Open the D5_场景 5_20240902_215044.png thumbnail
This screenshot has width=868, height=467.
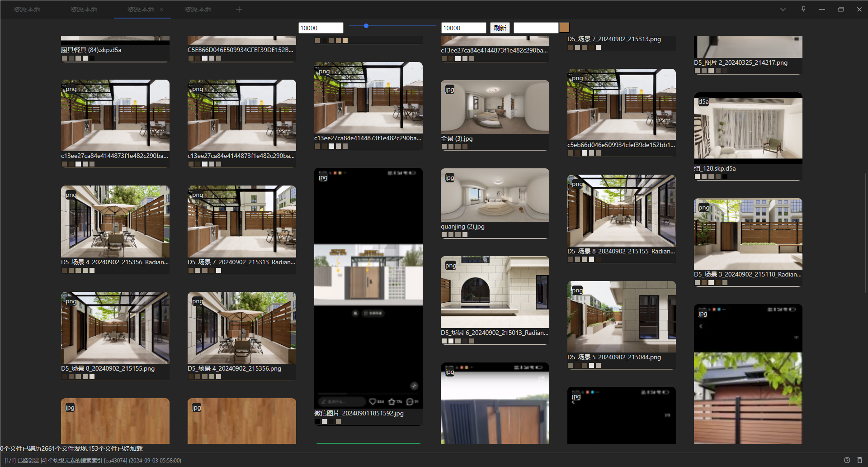coord(622,317)
